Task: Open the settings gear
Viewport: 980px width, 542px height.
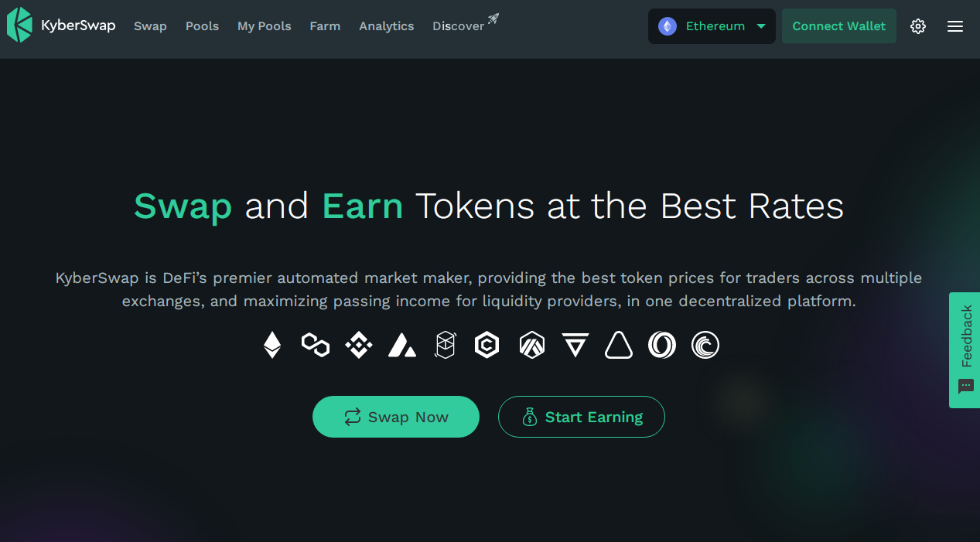Action: click(x=918, y=26)
